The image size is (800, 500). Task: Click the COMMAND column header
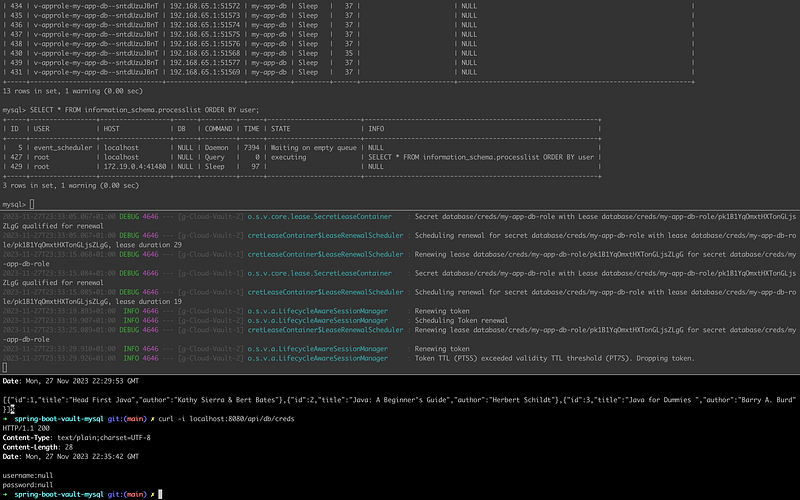[218, 129]
